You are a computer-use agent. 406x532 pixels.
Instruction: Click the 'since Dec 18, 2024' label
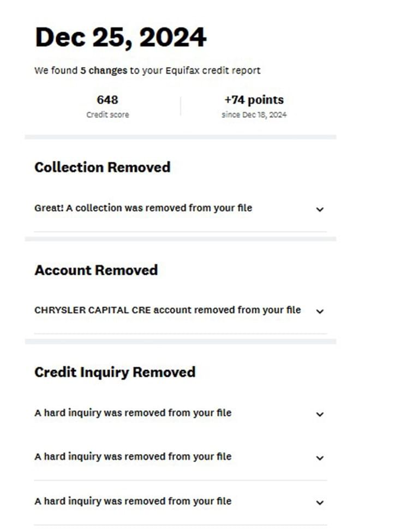[254, 114]
